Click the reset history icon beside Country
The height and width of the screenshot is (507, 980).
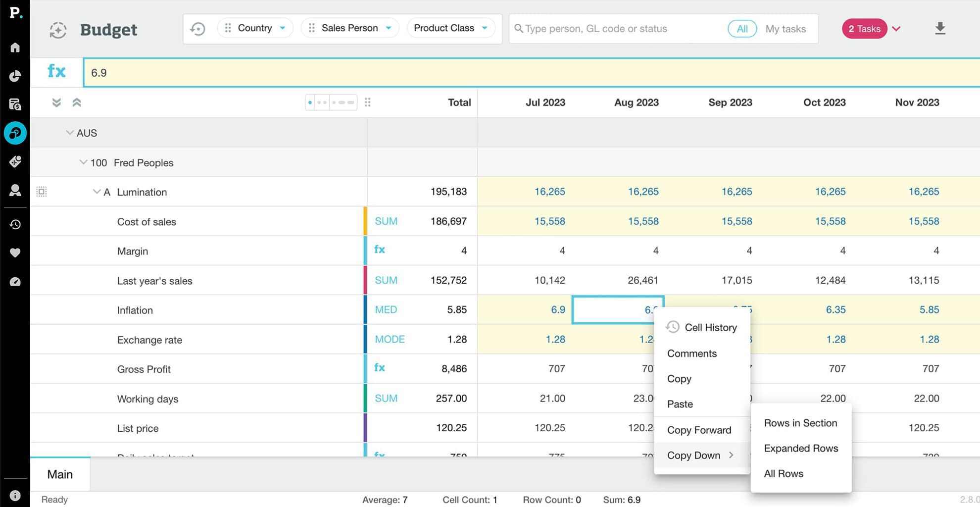[x=198, y=29]
